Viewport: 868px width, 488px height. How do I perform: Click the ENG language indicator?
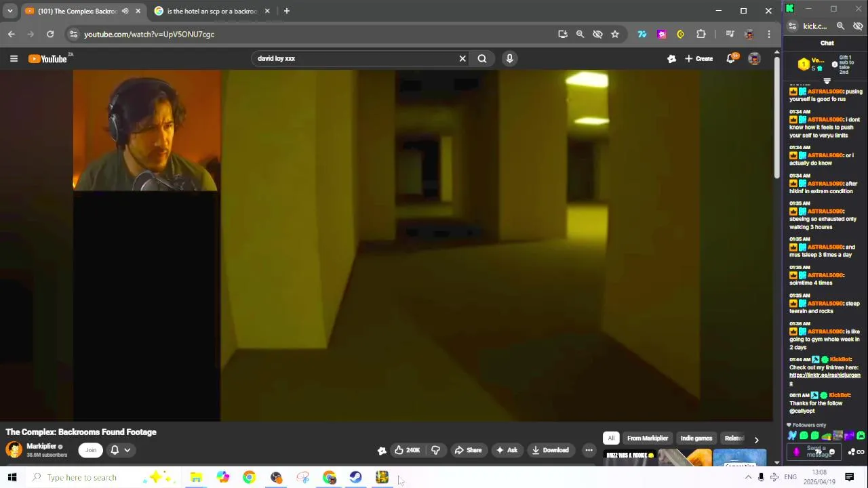[790, 477]
